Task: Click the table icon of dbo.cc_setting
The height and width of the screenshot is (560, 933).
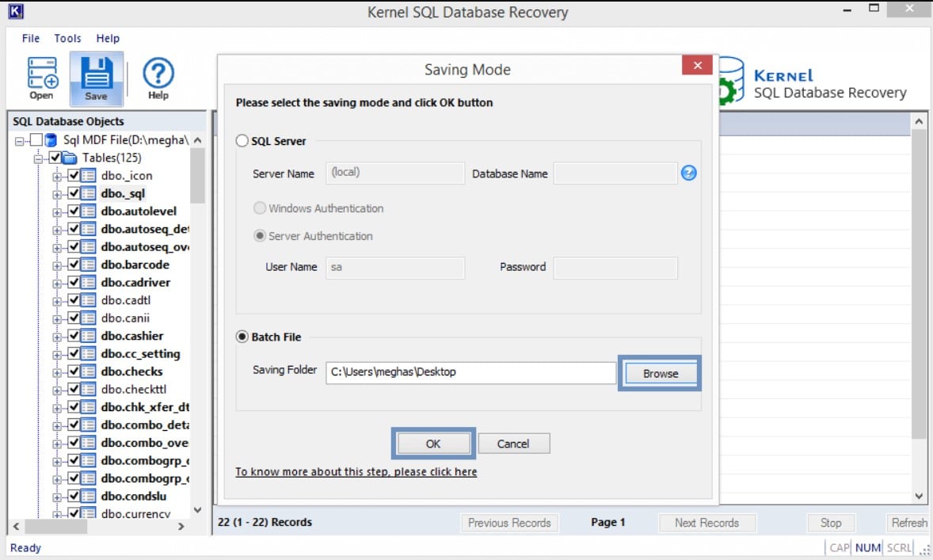Action: click(x=88, y=354)
